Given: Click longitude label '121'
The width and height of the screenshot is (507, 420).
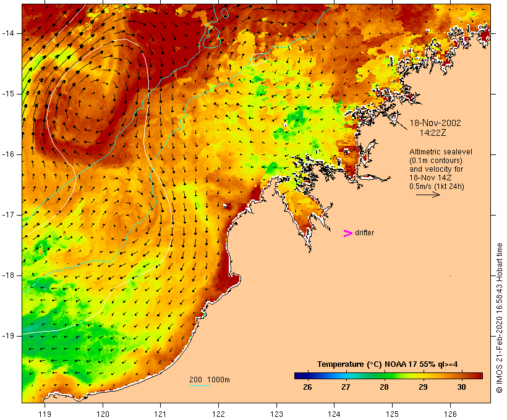Looking at the screenshot, I should pos(160,414).
